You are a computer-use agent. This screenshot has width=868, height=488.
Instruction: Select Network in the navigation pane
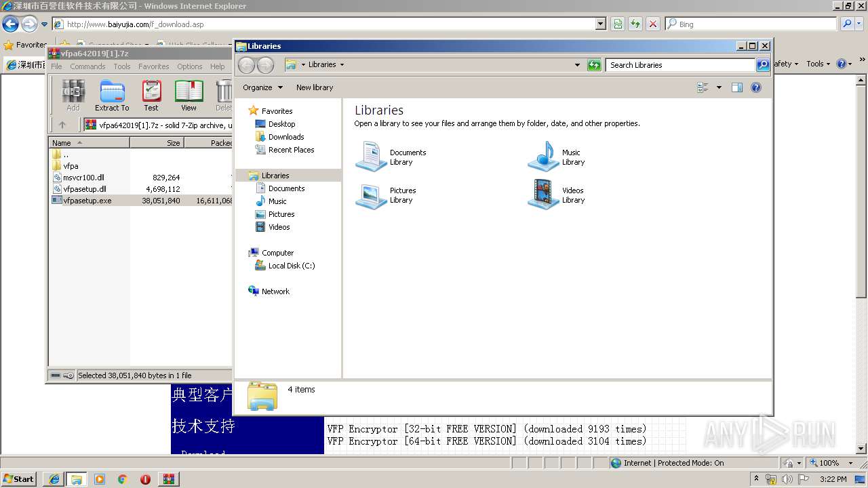[x=275, y=291]
